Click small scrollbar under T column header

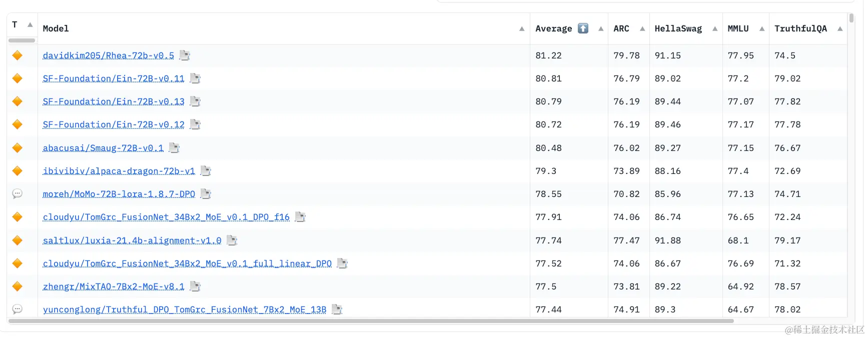22,40
